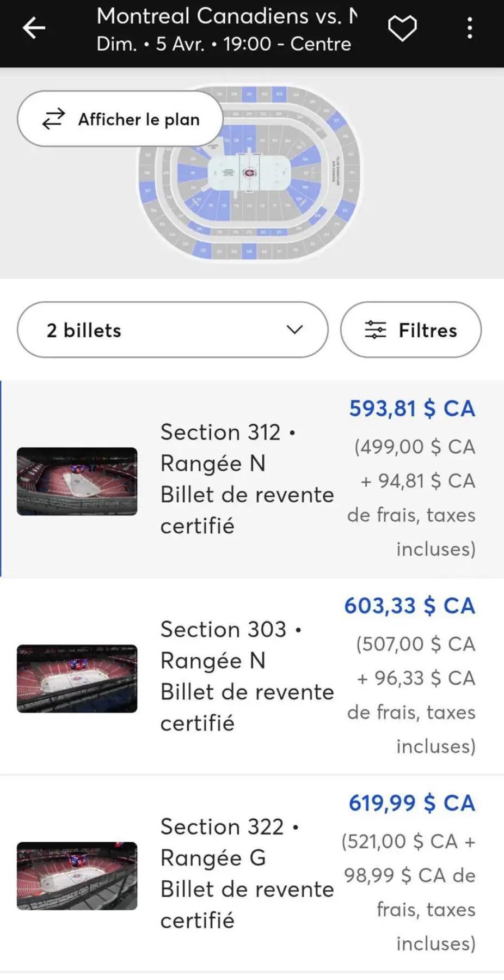Tap the Montreal Canadiens event title

coord(226,16)
